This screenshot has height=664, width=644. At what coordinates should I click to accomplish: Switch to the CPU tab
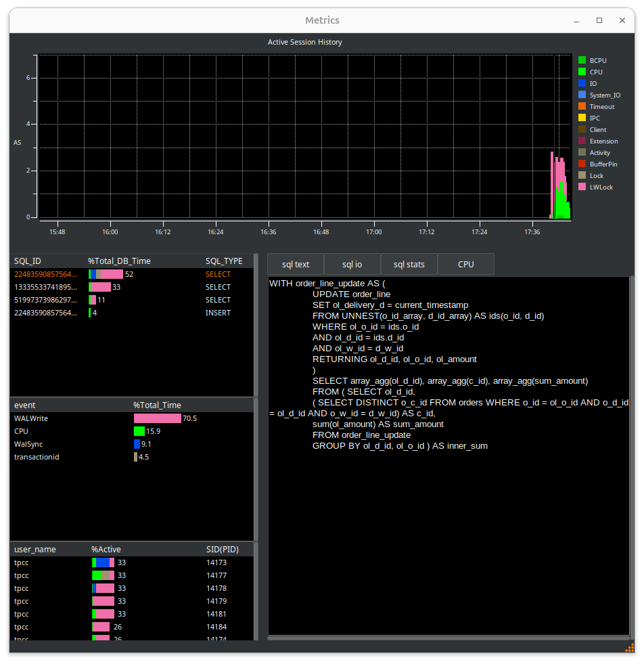(465, 264)
